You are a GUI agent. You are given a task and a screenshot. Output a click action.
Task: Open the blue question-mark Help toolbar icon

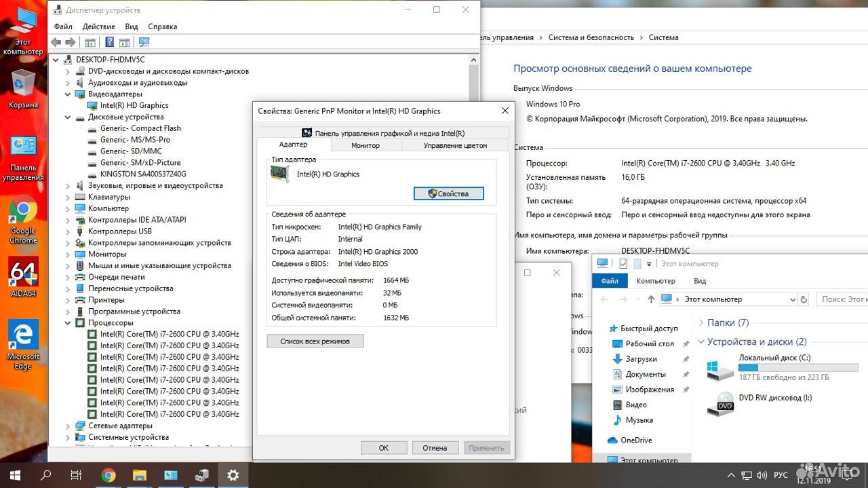point(108,42)
